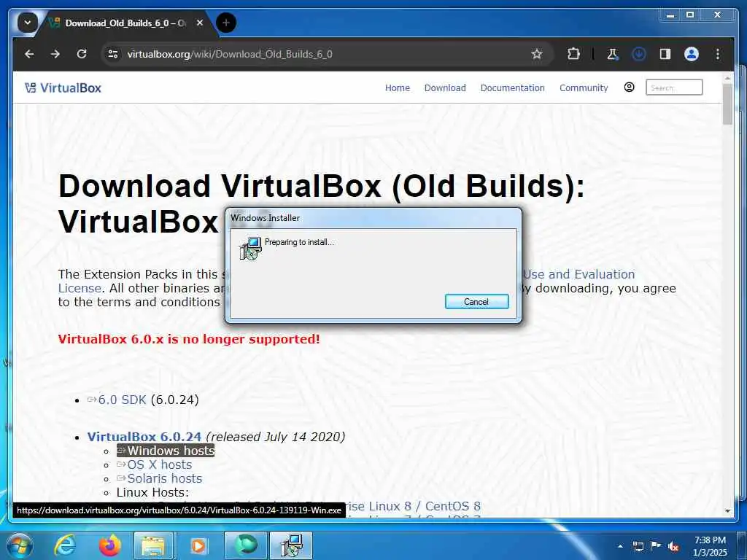Select the Download_Old_Builds_6_0 tab

coord(125,23)
